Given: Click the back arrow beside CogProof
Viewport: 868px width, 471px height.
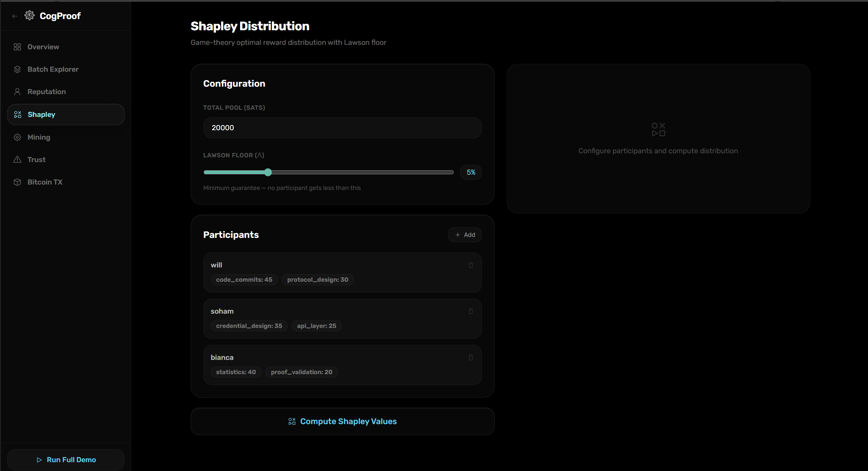Looking at the screenshot, I should coord(15,16).
